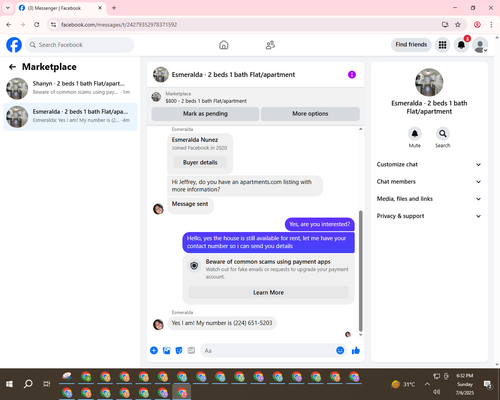Expand Media, files and links section
This screenshot has height=400, width=500.
(429, 199)
